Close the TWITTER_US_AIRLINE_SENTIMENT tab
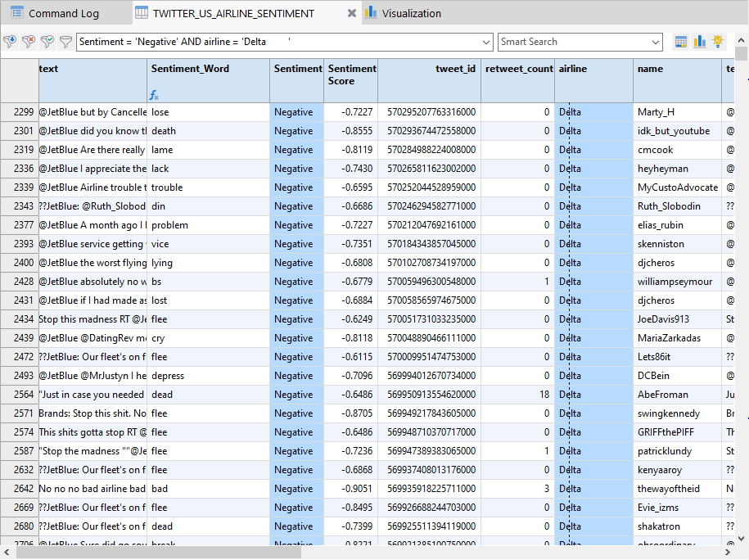Viewport: 749px width, 560px height. coord(351,13)
